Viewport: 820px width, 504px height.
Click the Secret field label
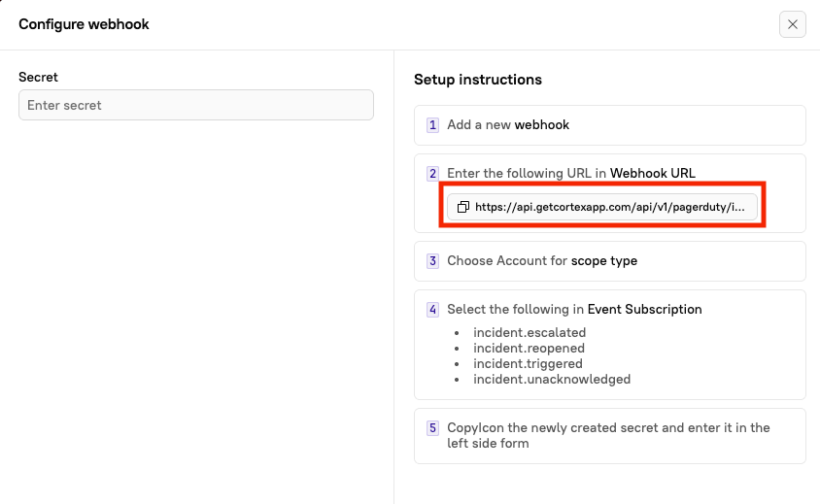point(38,77)
